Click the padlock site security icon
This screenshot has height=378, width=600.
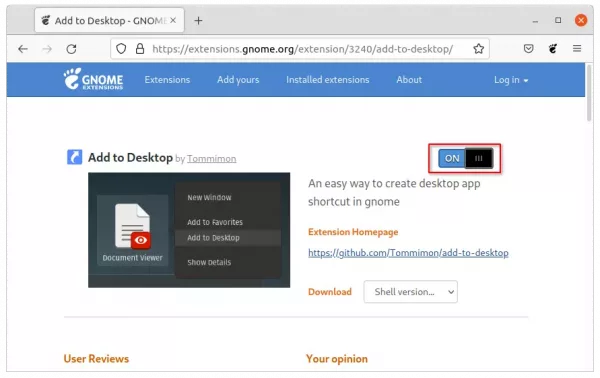(x=140, y=49)
